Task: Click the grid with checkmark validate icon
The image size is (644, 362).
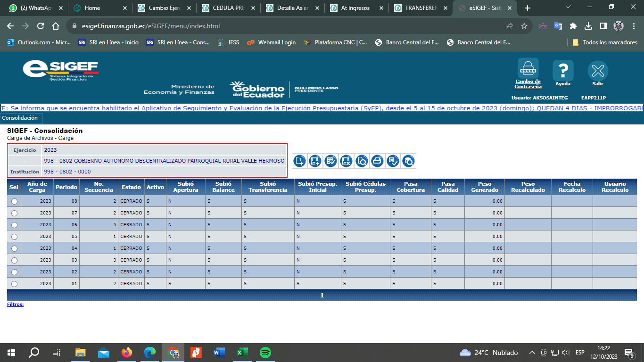Action: pos(330,161)
